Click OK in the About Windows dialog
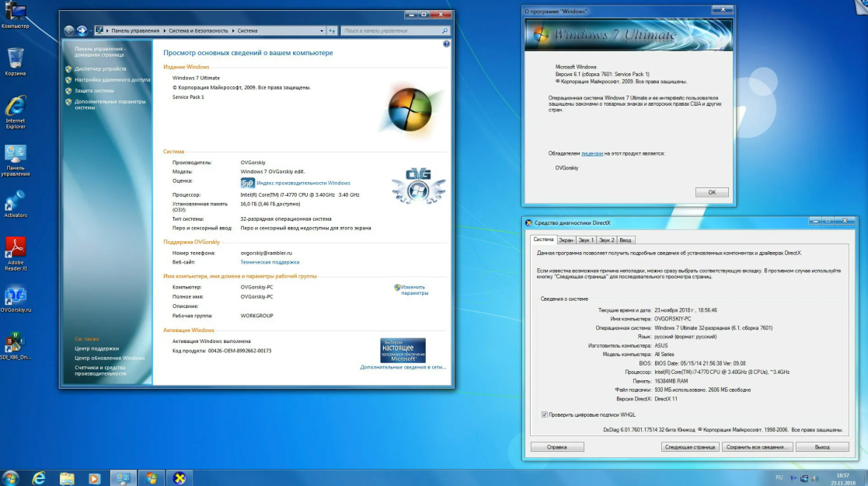This screenshot has width=868, height=486. point(712,192)
